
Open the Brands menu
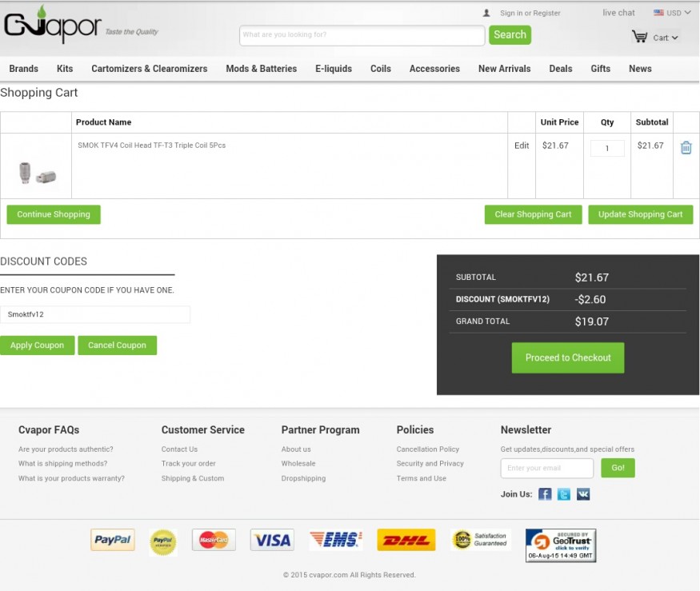click(24, 69)
